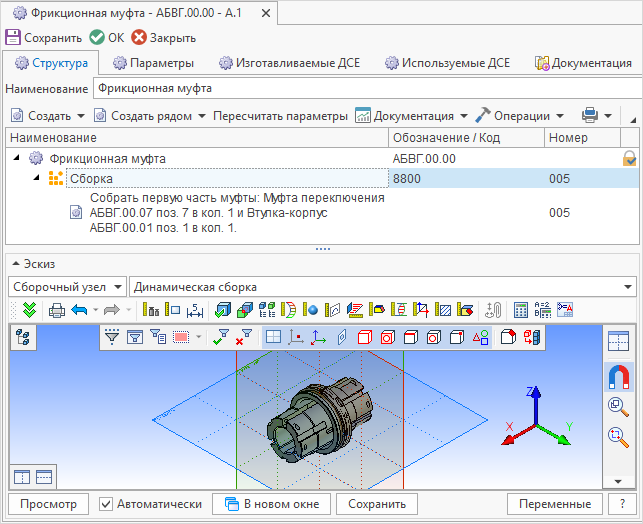The image size is (643, 524).
Task: Open the Сборочный узел combo box
Action: [x=67, y=287]
